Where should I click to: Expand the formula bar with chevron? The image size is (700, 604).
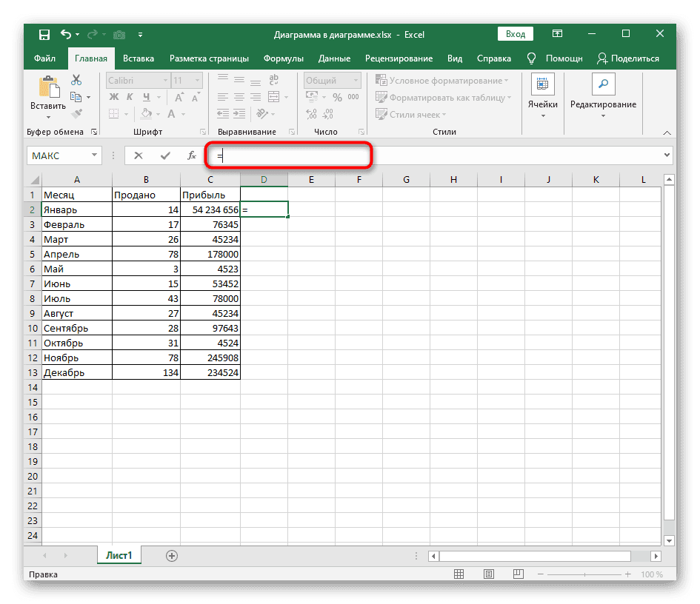pos(667,155)
